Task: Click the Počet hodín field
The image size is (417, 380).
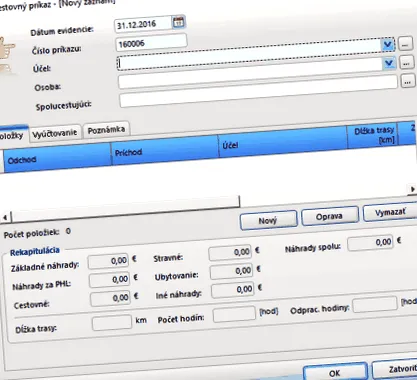Action: coord(234,314)
